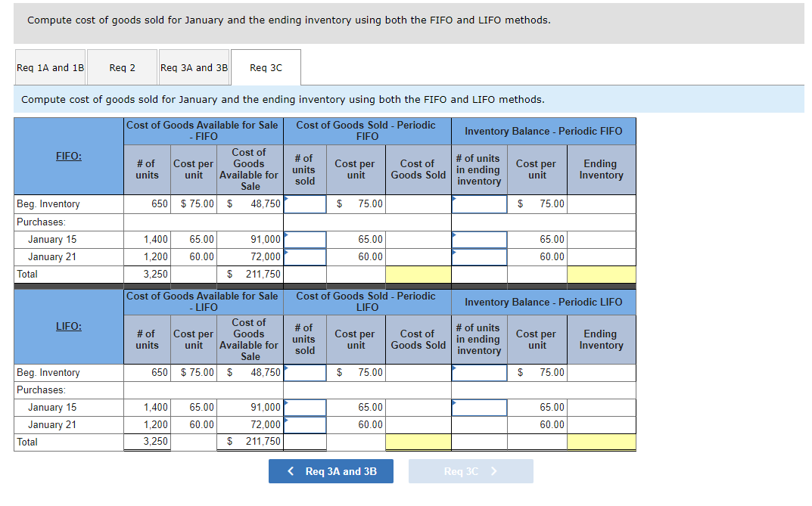Click the LIFO units sold cell for January 21
This screenshot has height=506, width=812.
pyautogui.click(x=304, y=424)
